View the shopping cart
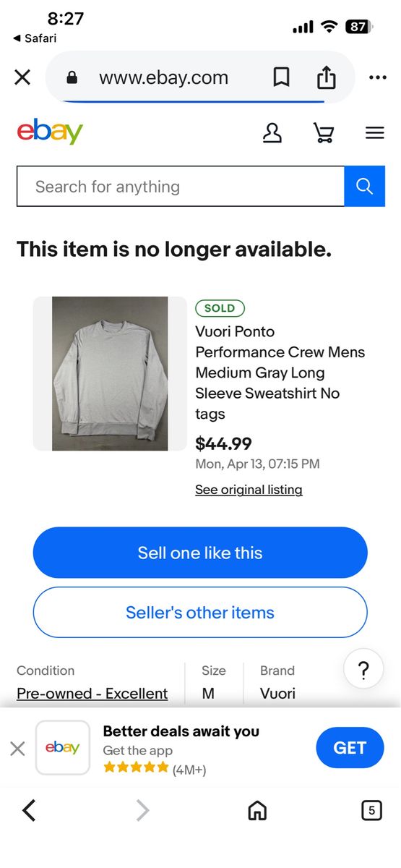Screen dimensions: 401x868 tap(323, 133)
